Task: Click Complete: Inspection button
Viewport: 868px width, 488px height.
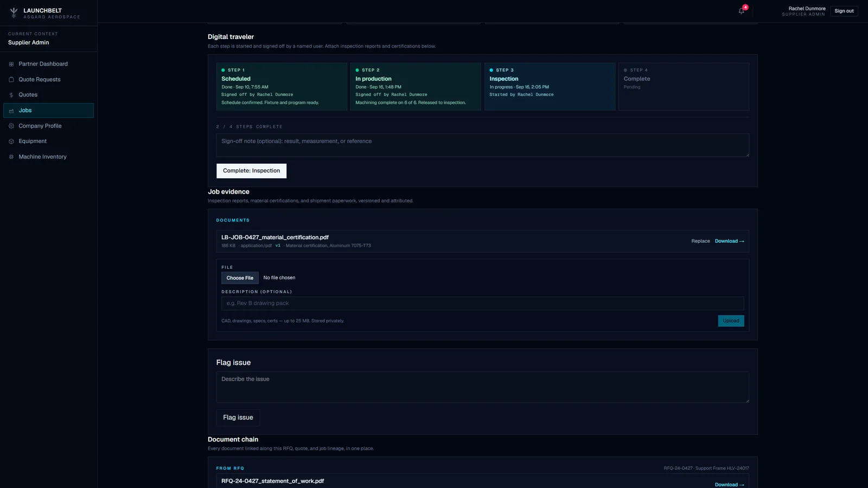Action: [251, 171]
